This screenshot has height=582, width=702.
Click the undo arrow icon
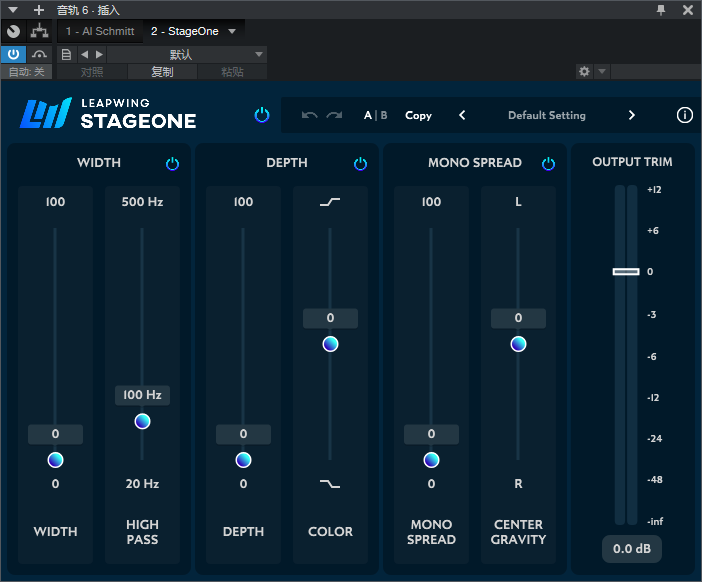pos(309,116)
